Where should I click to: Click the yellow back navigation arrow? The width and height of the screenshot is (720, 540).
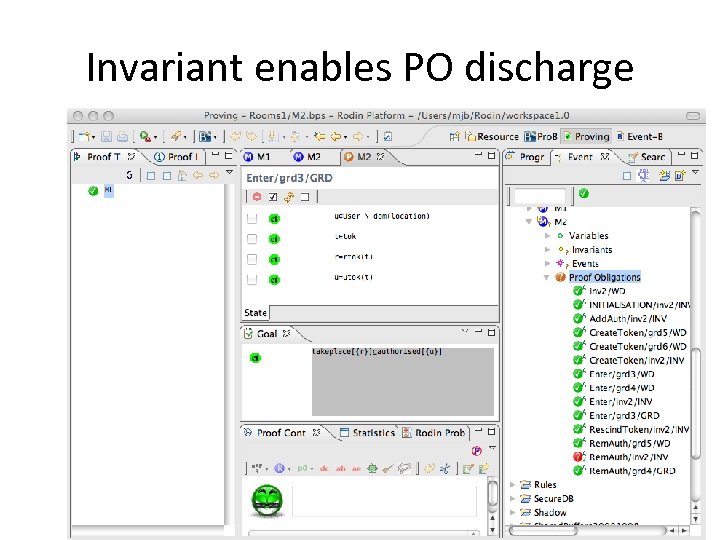(336, 136)
